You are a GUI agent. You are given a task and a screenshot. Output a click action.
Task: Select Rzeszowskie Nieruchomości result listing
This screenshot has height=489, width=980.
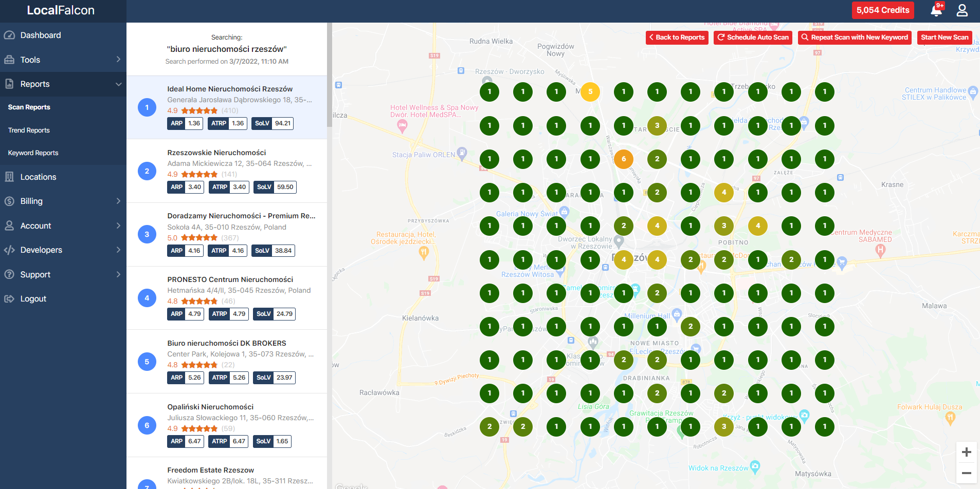point(216,153)
